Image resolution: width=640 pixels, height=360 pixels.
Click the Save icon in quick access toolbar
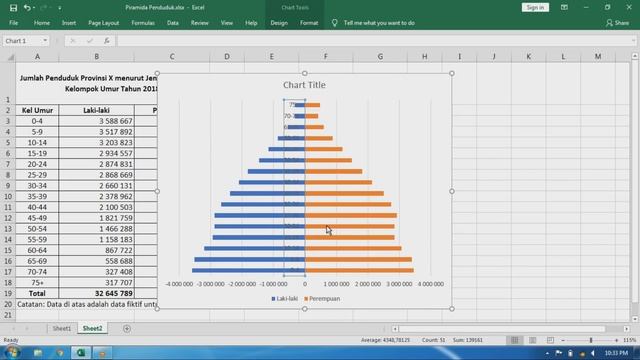pyautogui.click(x=13, y=8)
